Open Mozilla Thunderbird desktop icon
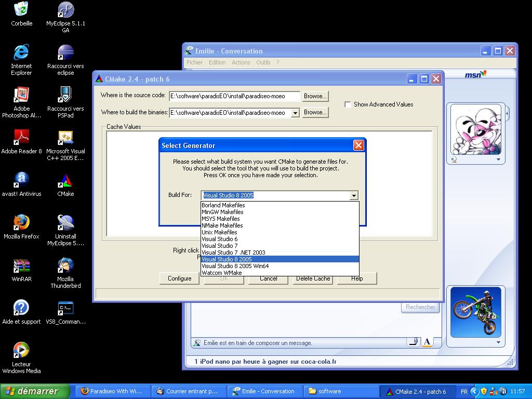The image size is (532, 399). (x=65, y=266)
